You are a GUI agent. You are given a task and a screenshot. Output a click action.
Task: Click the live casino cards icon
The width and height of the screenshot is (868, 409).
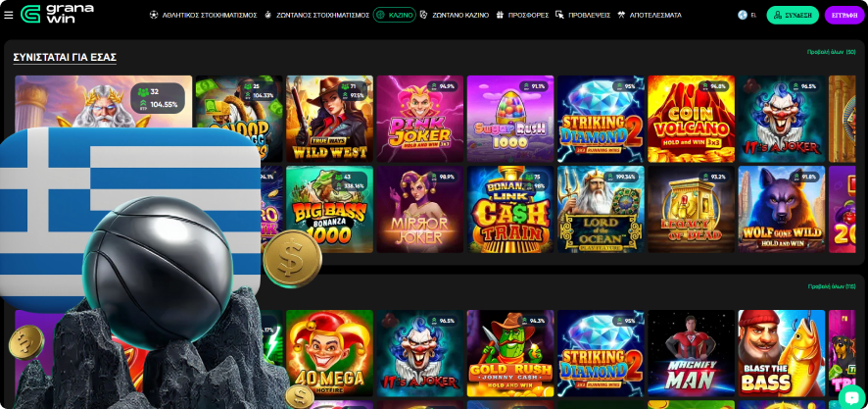click(424, 15)
